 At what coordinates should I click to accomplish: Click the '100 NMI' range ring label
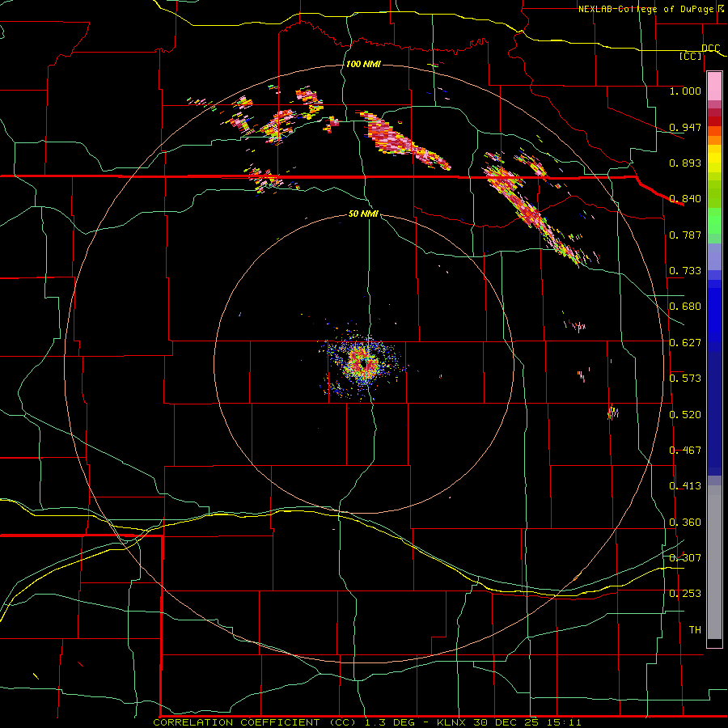click(363, 64)
